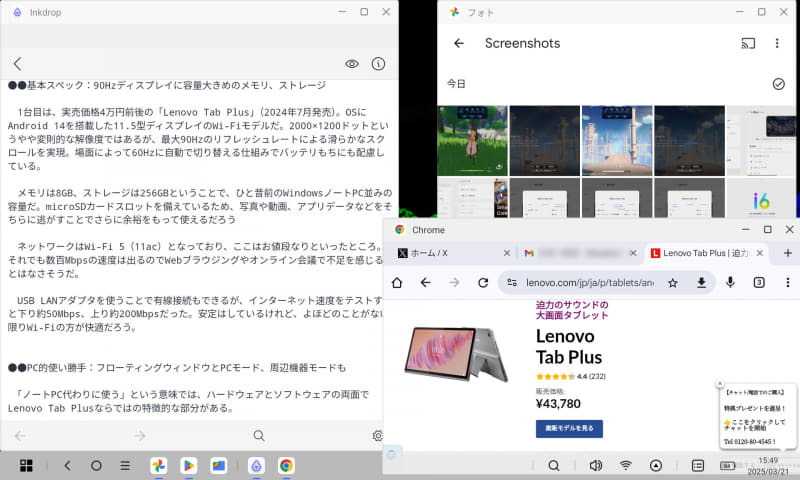Image resolution: width=800 pixels, height=480 pixels.
Task: Click the Lenovo Tab Plus product image
Action: [x=456, y=354]
